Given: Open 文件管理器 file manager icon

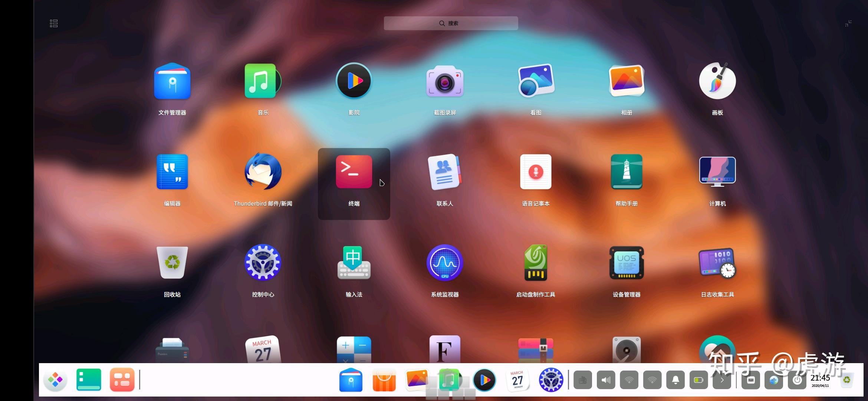Looking at the screenshot, I should pyautogui.click(x=172, y=81).
